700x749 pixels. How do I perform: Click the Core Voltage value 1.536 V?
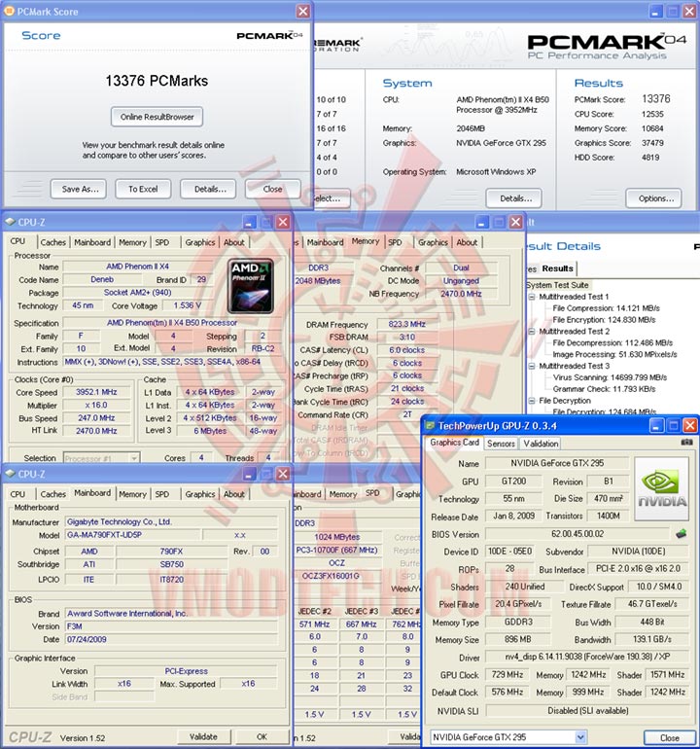click(x=188, y=305)
